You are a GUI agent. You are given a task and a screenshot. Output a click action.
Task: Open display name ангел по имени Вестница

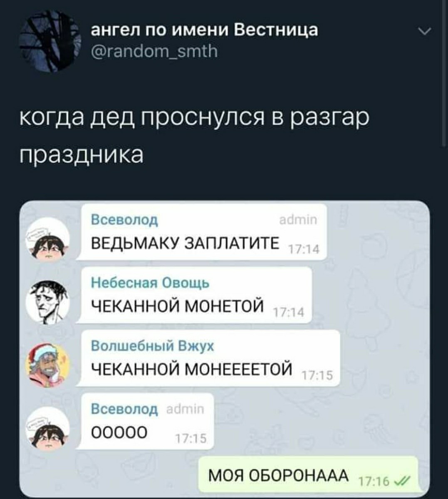pyautogui.click(x=204, y=30)
